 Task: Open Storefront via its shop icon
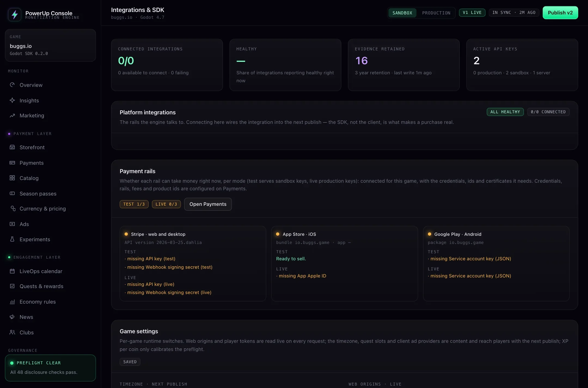(x=12, y=147)
